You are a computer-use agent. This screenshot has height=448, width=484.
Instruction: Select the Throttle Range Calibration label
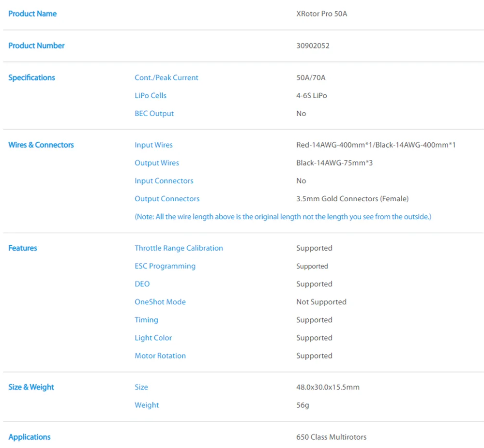coord(179,248)
